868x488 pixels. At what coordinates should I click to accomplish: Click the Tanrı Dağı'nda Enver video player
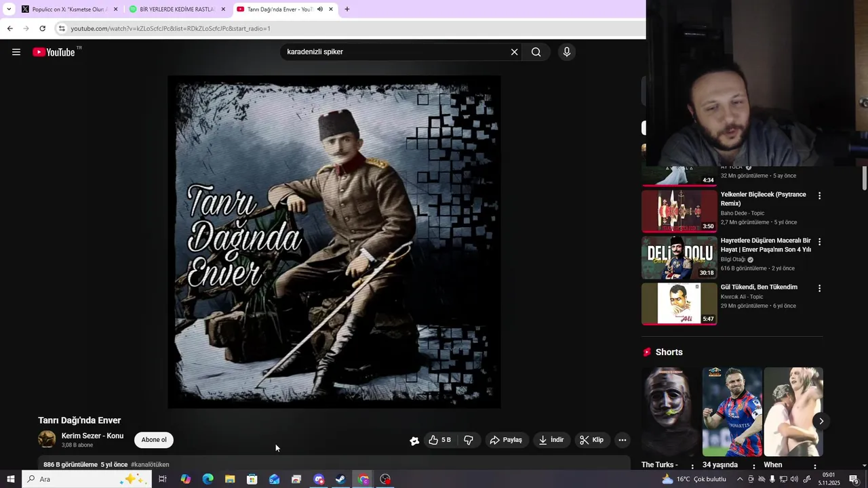pos(334,241)
